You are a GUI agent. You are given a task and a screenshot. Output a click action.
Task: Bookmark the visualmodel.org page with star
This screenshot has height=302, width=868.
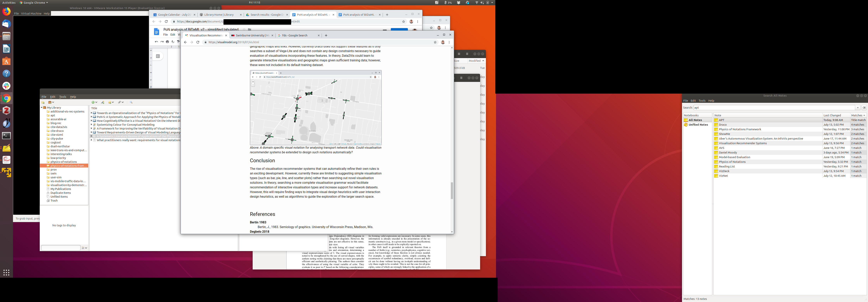[x=435, y=42]
